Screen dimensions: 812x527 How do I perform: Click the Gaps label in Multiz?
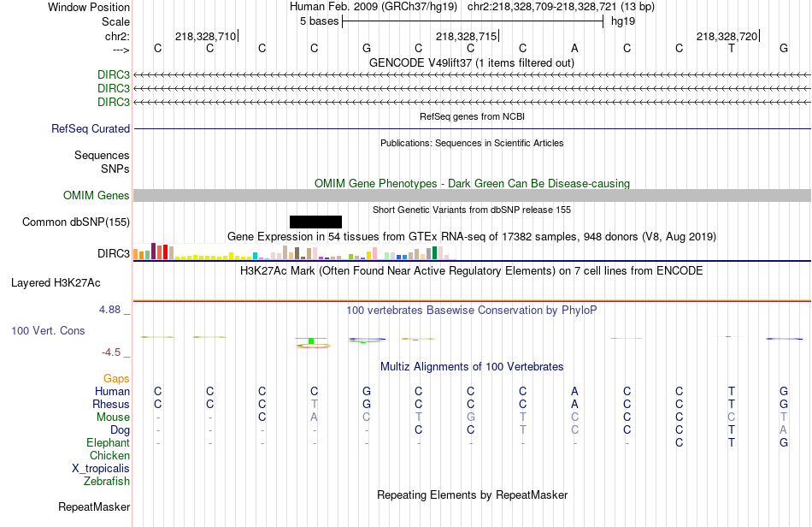[116, 378]
